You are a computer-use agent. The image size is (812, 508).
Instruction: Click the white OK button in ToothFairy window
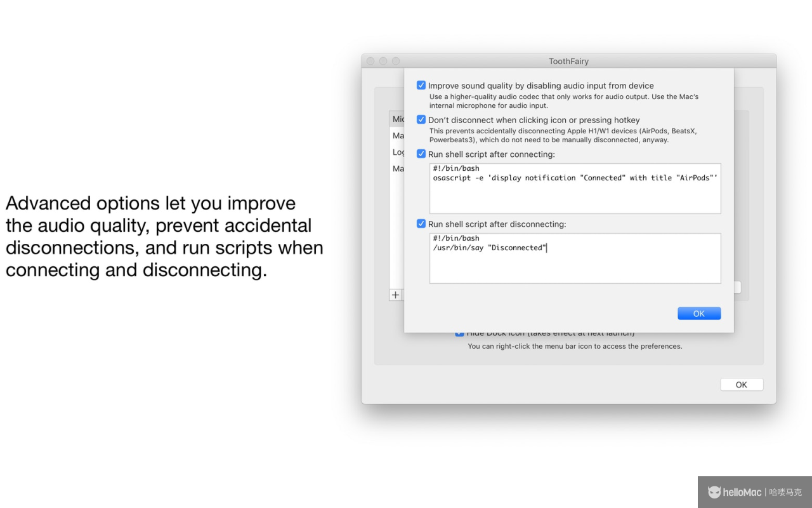click(742, 385)
